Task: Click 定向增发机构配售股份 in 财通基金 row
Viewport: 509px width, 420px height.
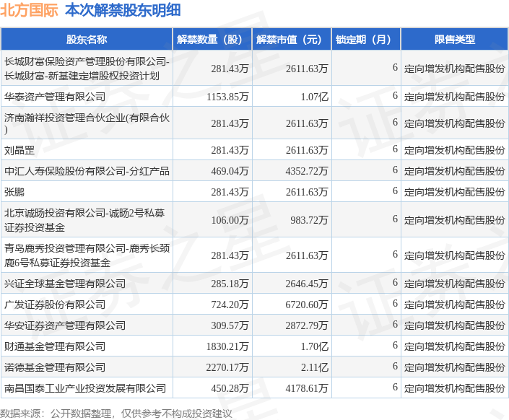Action: [x=454, y=346]
